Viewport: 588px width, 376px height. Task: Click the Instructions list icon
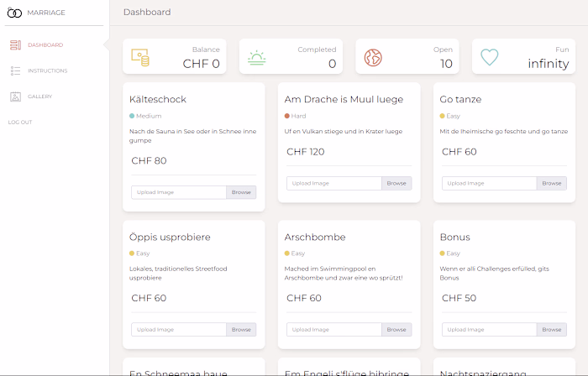click(15, 70)
